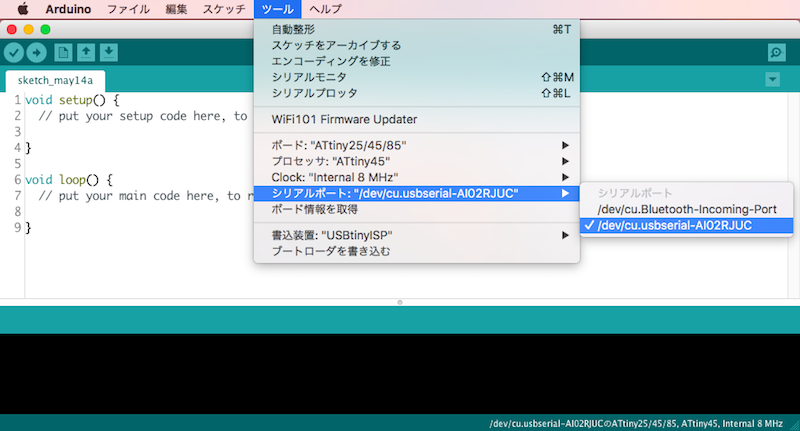Open シリアルモニタ from the menu

click(417, 78)
